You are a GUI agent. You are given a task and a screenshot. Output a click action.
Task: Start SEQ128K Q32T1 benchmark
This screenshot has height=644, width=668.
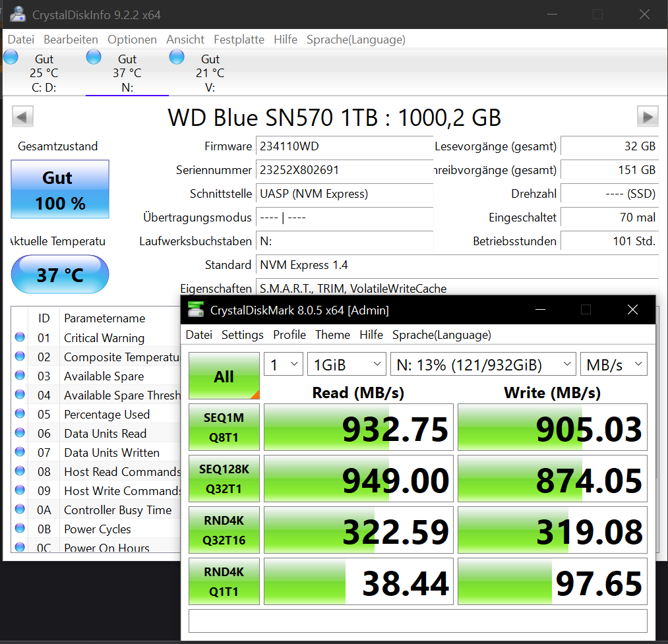coord(224,479)
